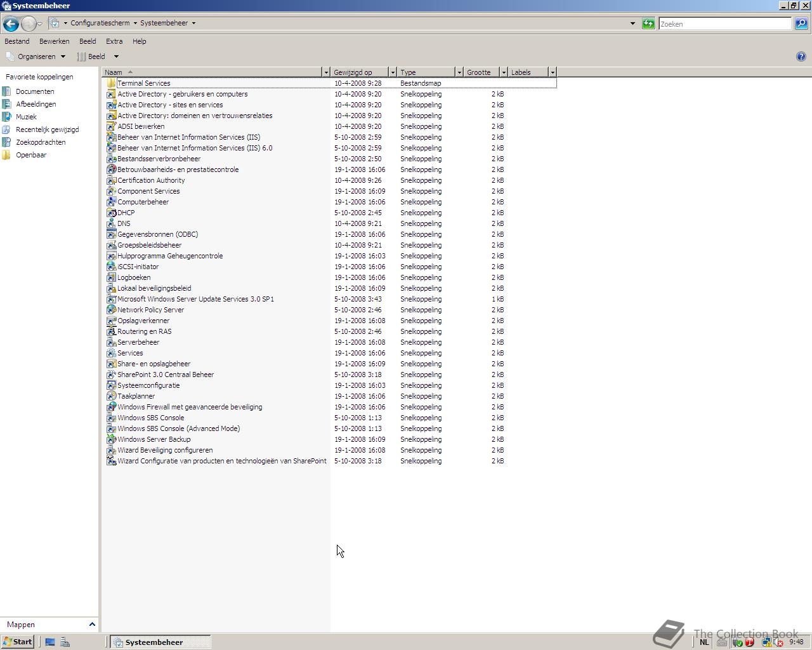The image size is (812, 650).
Task: Open the Beeld menu in menu bar
Action: click(88, 41)
